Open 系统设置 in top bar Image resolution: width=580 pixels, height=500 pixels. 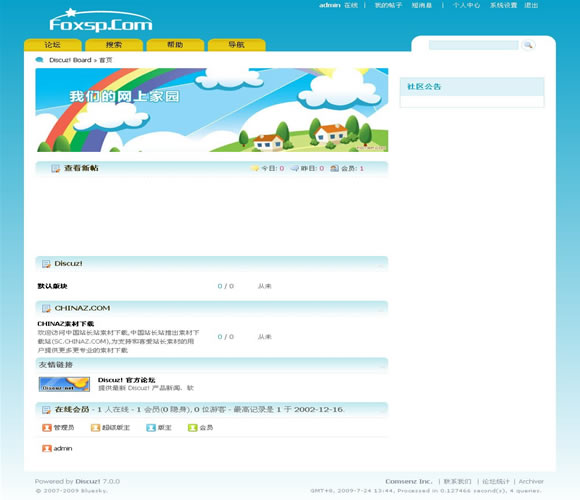click(x=503, y=5)
